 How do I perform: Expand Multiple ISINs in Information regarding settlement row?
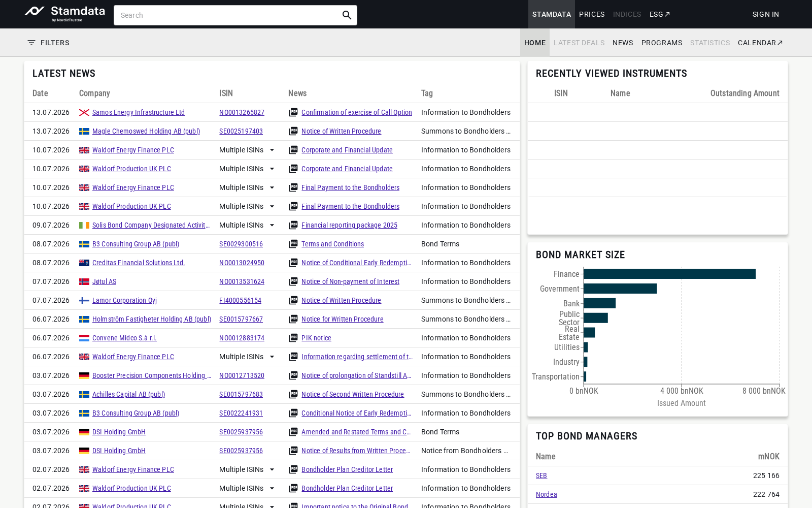coord(272,357)
